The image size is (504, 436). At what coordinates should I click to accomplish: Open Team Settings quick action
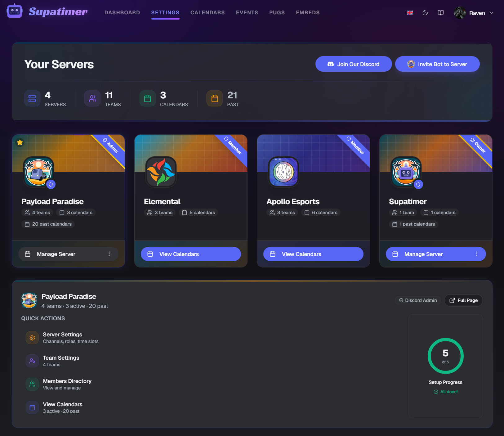(61, 361)
